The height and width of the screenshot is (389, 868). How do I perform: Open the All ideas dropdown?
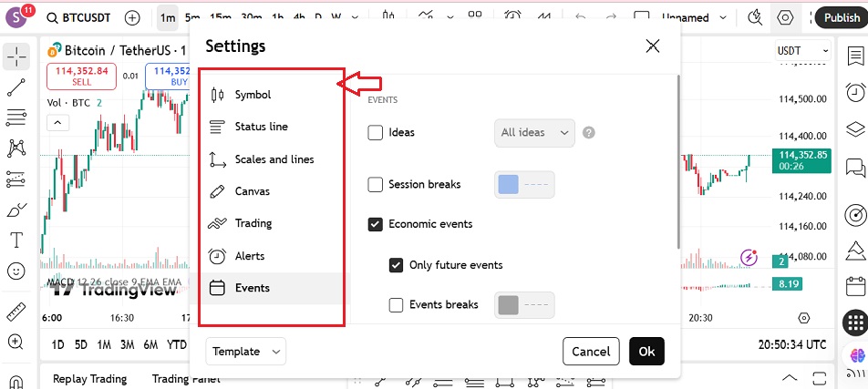tap(534, 133)
